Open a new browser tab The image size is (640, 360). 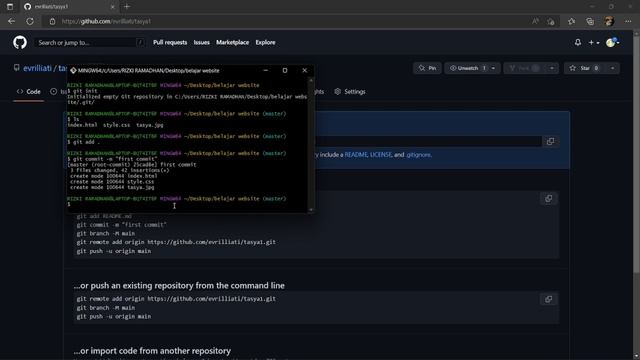(x=127, y=7)
